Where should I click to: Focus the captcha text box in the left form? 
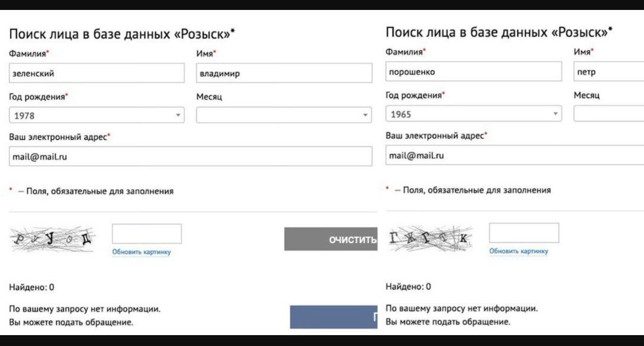147,234
